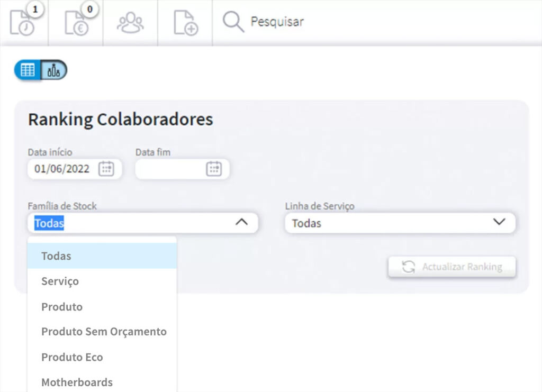Switch to podium ranking view
Screen dimensions: 542x392
click(x=53, y=69)
